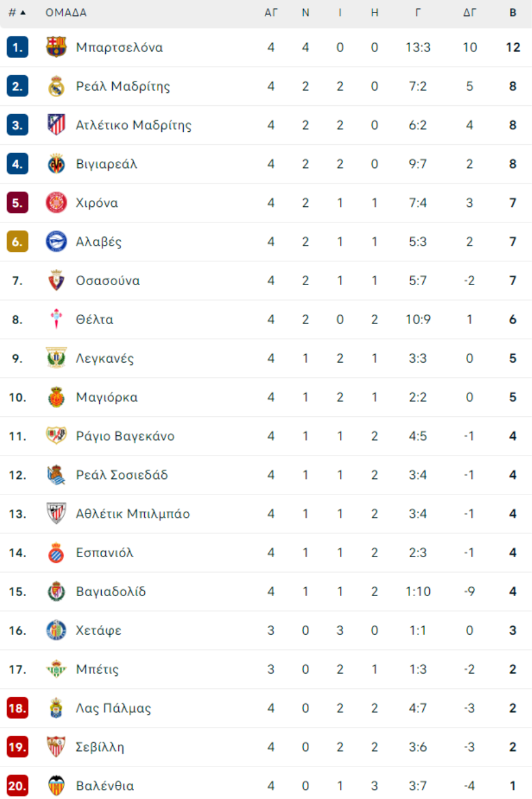This screenshot has width=532, height=799.
Task: Sort by the Β points column header
Action: pos(512,12)
